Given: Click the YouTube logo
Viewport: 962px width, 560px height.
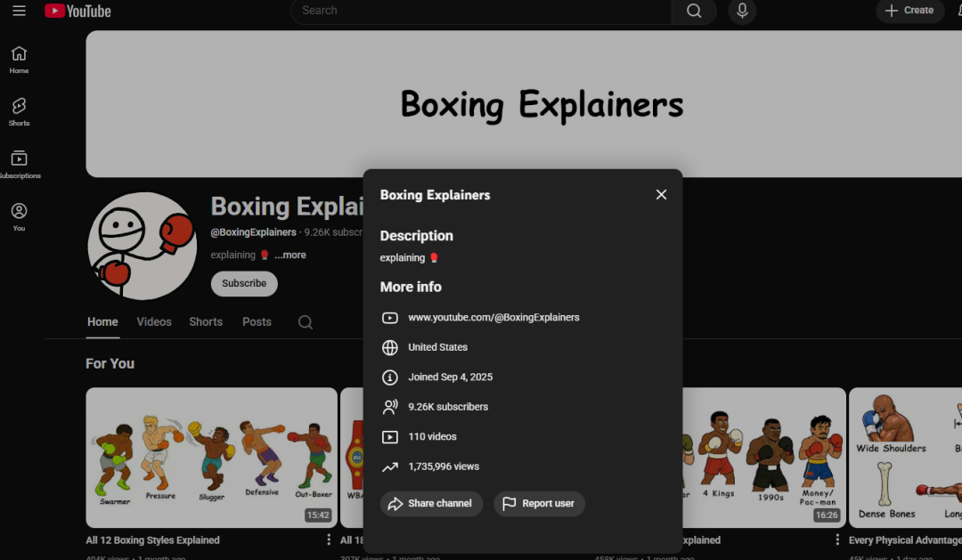Looking at the screenshot, I should click(x=77, y=11).
